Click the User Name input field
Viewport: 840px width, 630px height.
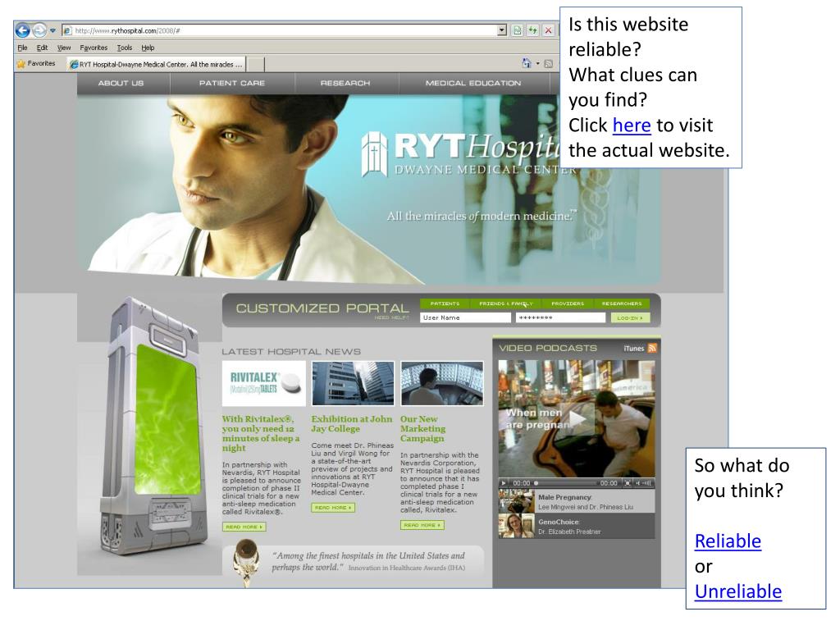[x=466, y=317]
